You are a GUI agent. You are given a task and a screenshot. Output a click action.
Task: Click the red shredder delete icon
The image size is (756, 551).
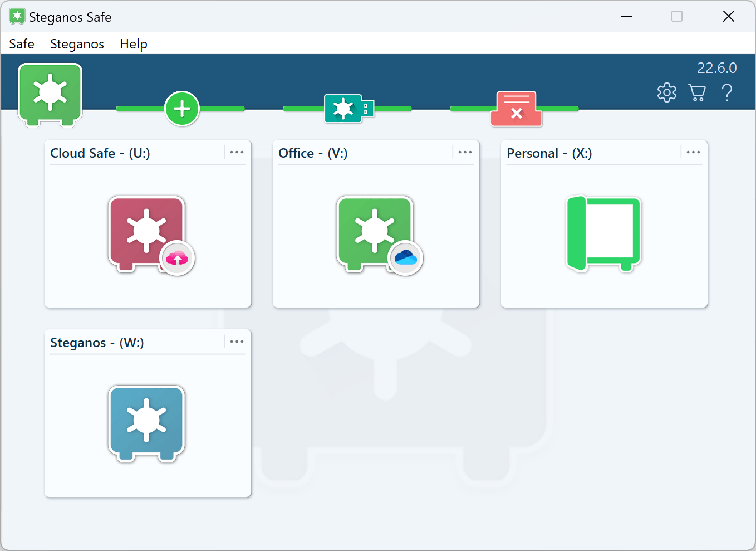pyautogui.click(x=516, y=109)
